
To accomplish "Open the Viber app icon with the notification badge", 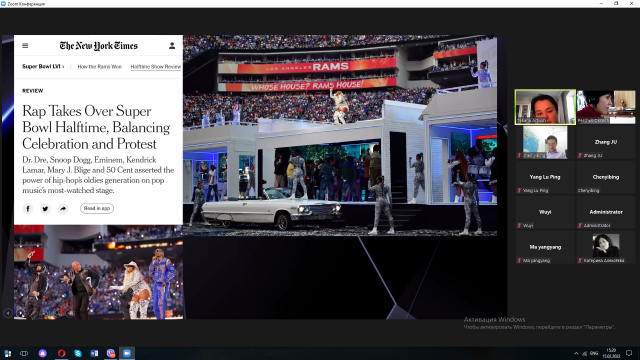I will click(x=111, y=353).
